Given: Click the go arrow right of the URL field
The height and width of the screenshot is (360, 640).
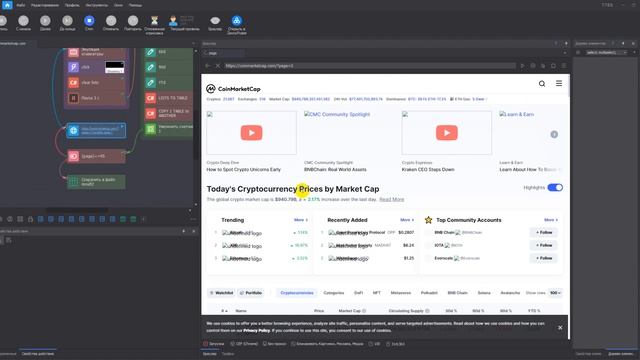Looking at the screenshot, I should coord(522,66).
